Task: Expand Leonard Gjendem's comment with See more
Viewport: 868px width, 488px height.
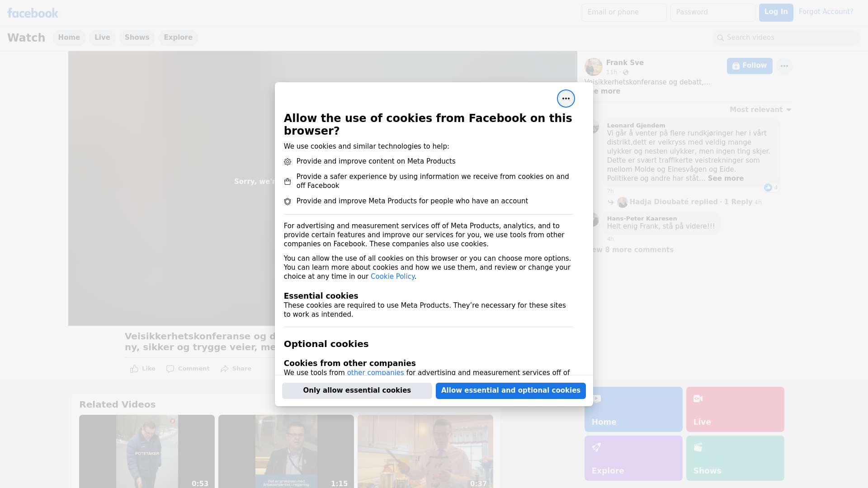Action: [726, 178]
